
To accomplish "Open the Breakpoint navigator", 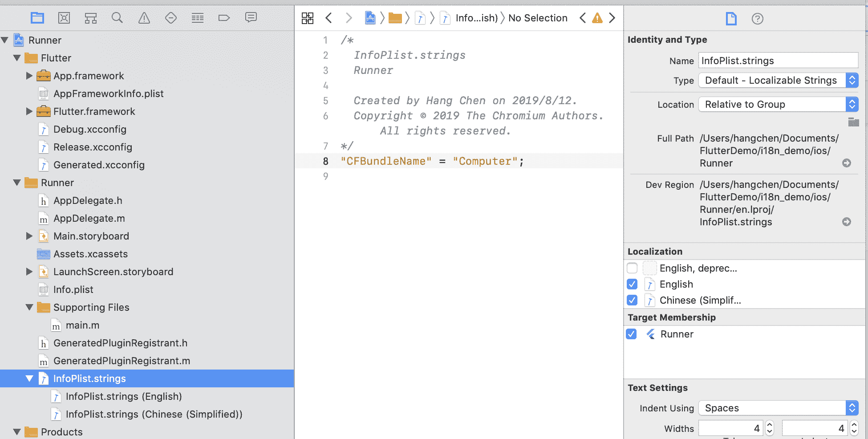I will [x=224, y=18].
